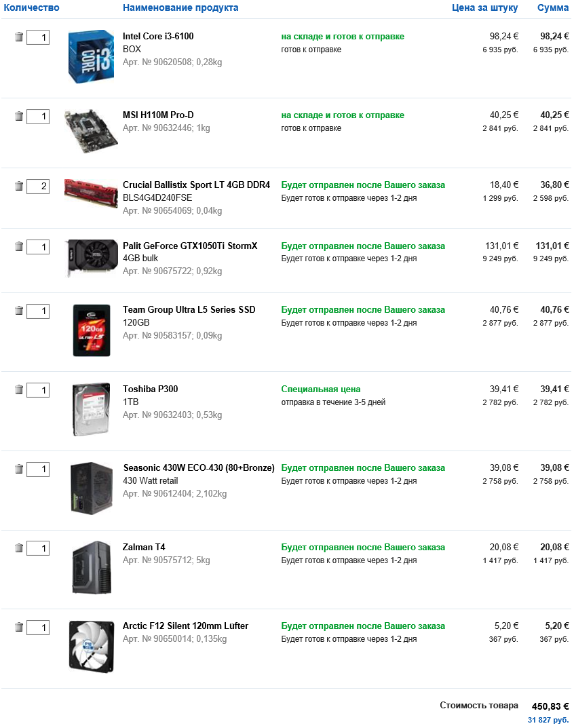The image size is (574, 728).
Task: Delete Team Group SSD using trash icon
Action: click(x=19, y=311)
